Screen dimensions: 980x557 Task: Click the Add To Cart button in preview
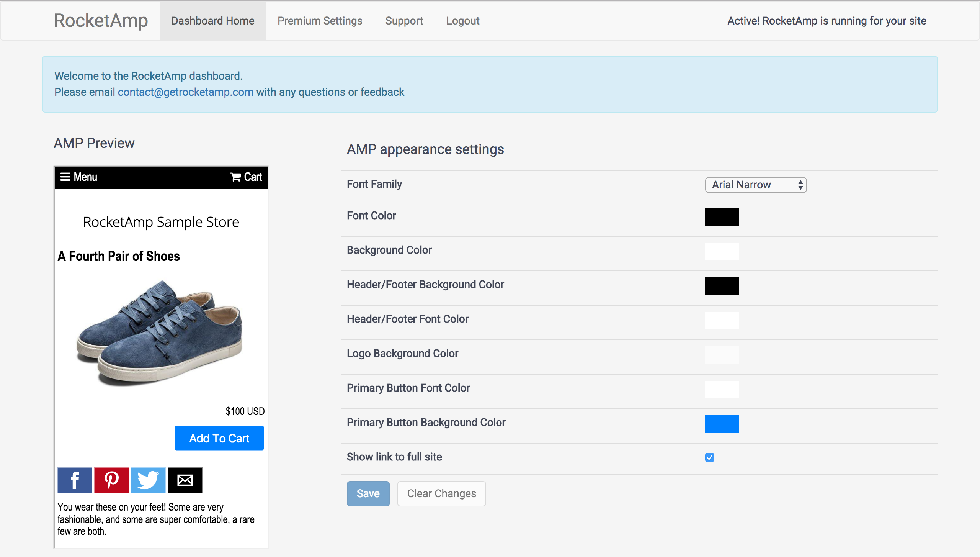tap(219, 438)
